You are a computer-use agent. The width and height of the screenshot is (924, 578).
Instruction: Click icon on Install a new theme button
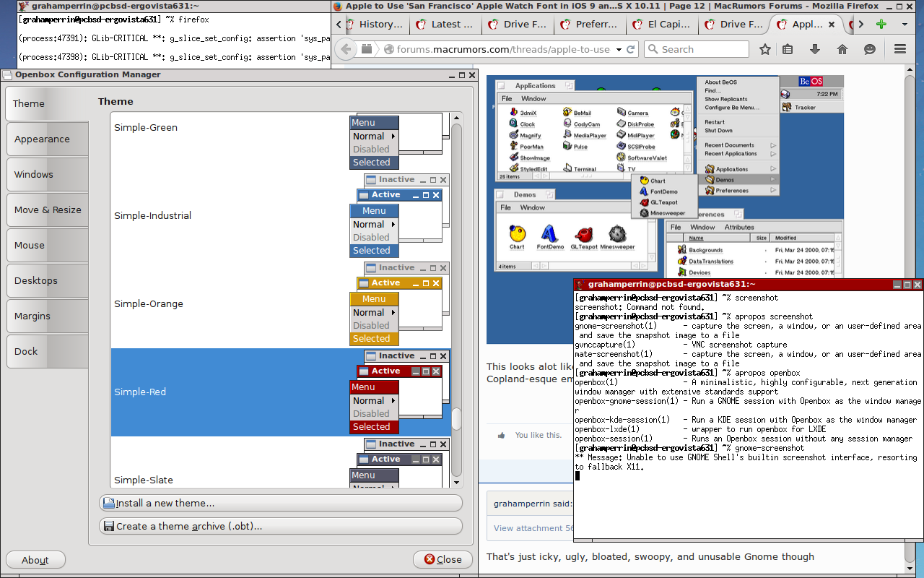(x=109, y=503)
